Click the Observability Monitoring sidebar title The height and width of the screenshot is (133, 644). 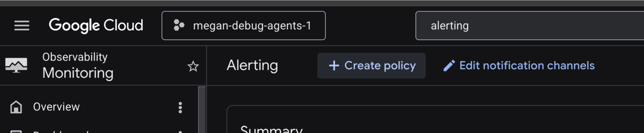(77, 66)
